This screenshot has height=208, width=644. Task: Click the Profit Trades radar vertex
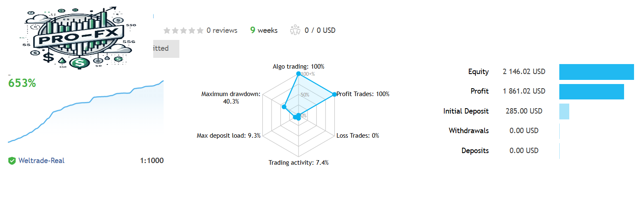[x=334, y=94]
